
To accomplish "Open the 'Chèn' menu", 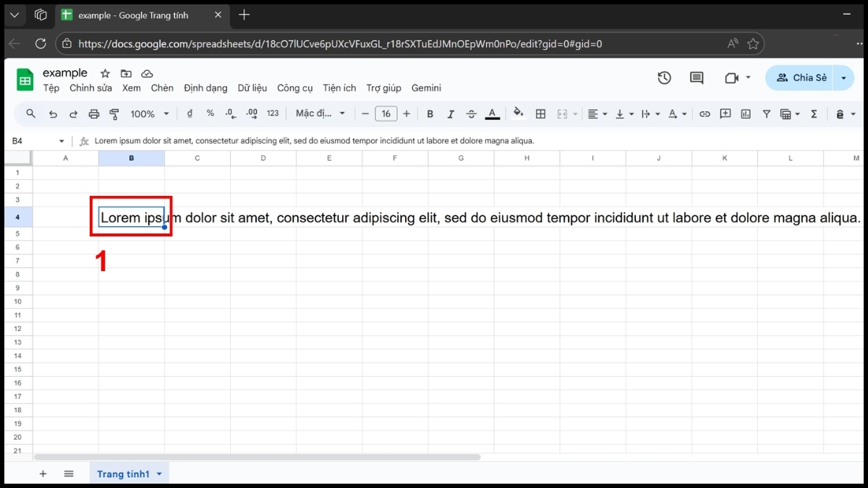I will (x=162, y=87).
